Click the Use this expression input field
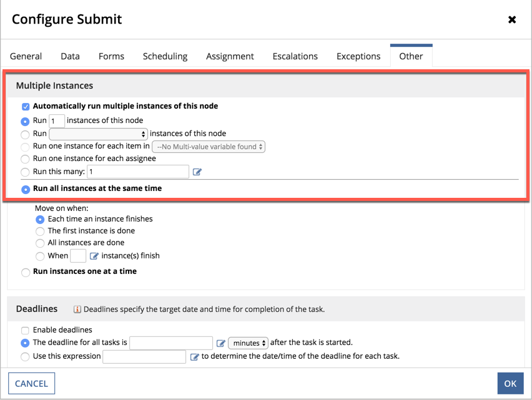 [x=144, y=356]
